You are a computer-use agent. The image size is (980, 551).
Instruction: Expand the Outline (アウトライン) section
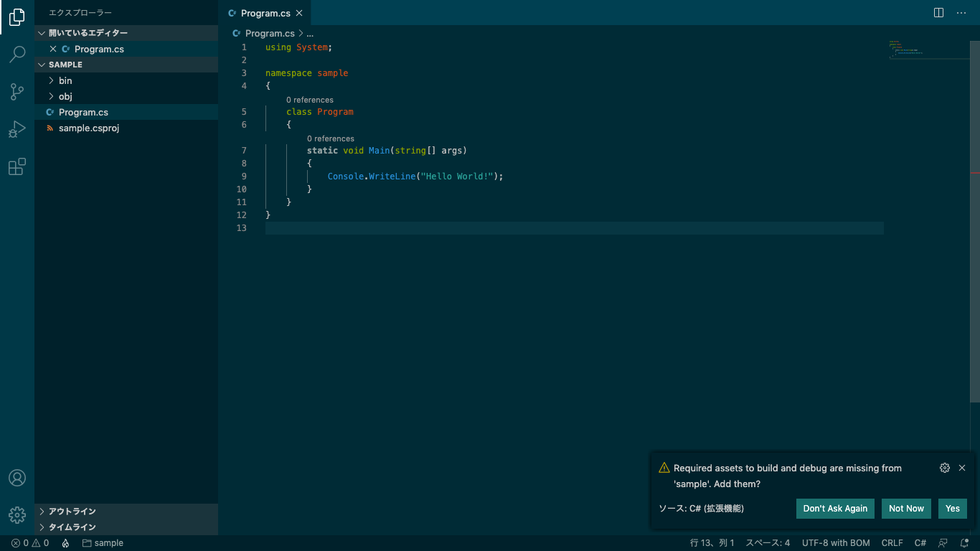126,512
